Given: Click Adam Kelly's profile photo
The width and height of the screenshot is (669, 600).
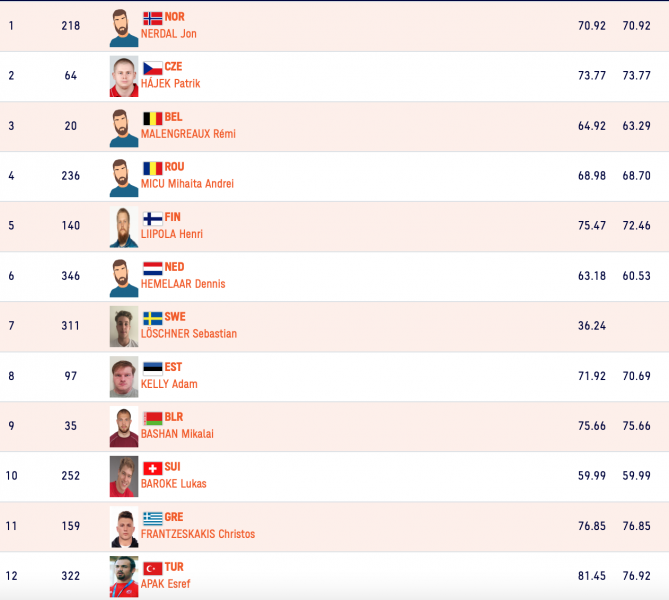Looking at the screenshot, I should pos(124,377).
